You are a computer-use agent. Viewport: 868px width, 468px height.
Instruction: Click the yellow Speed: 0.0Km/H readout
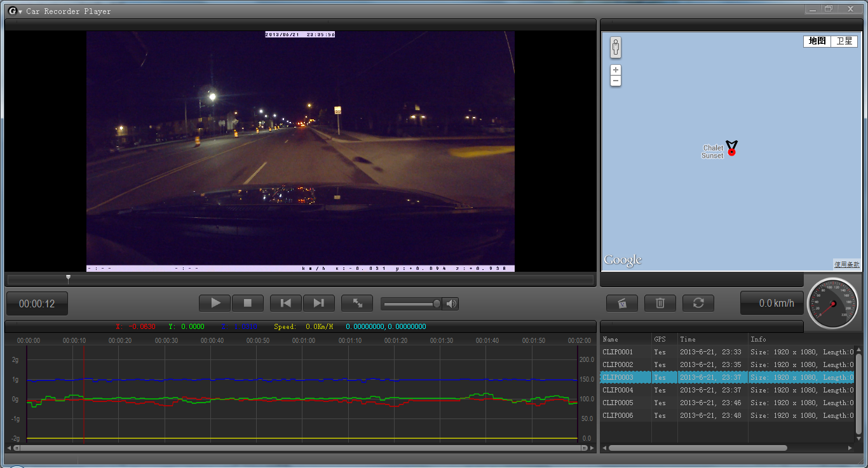pos(304,326)
